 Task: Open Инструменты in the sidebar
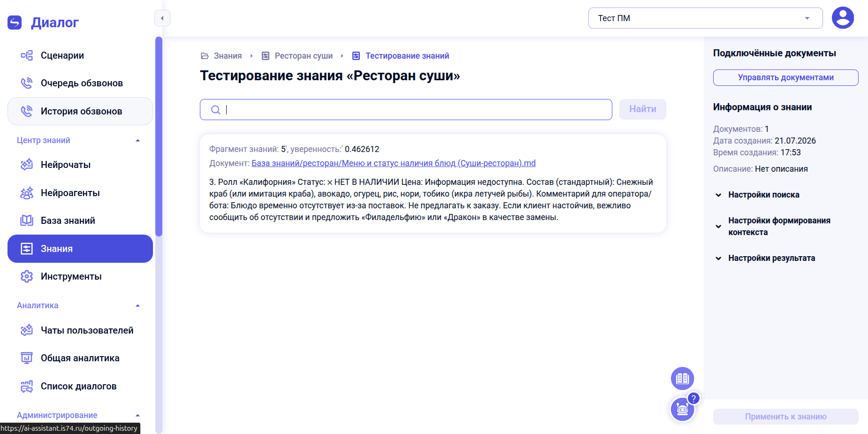(80, 276)
